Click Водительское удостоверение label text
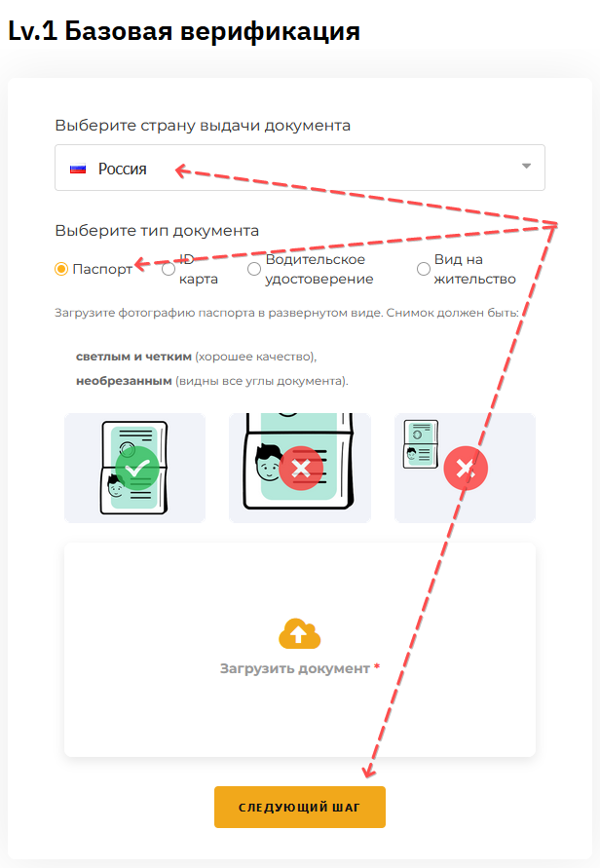Screen dimensions: 600x868 tap(319, 269)
